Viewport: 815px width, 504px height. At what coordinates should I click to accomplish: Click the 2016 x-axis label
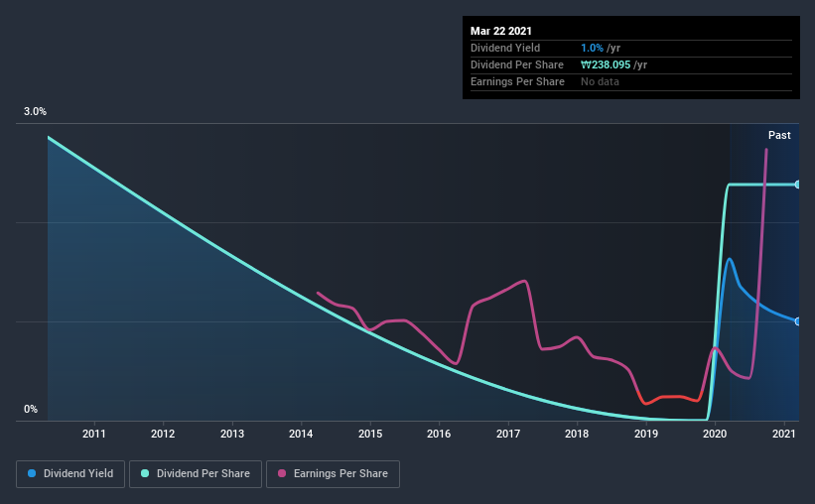point(439,434)
